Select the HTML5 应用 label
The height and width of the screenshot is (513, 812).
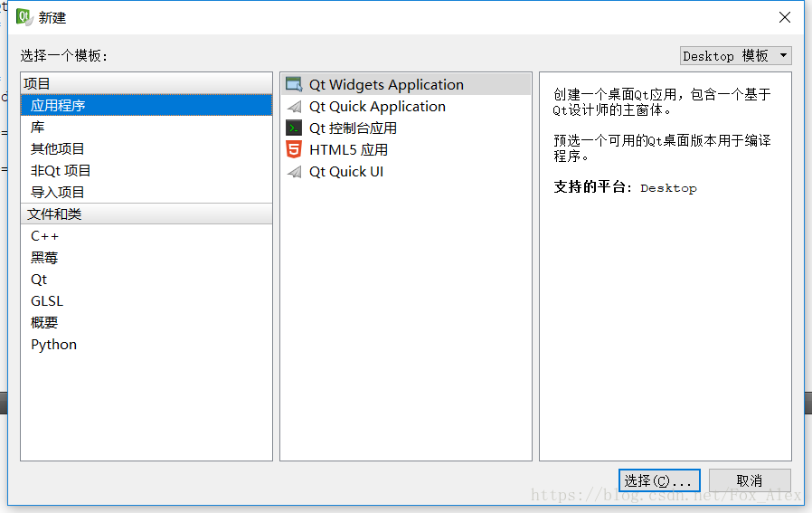point(348,150)
